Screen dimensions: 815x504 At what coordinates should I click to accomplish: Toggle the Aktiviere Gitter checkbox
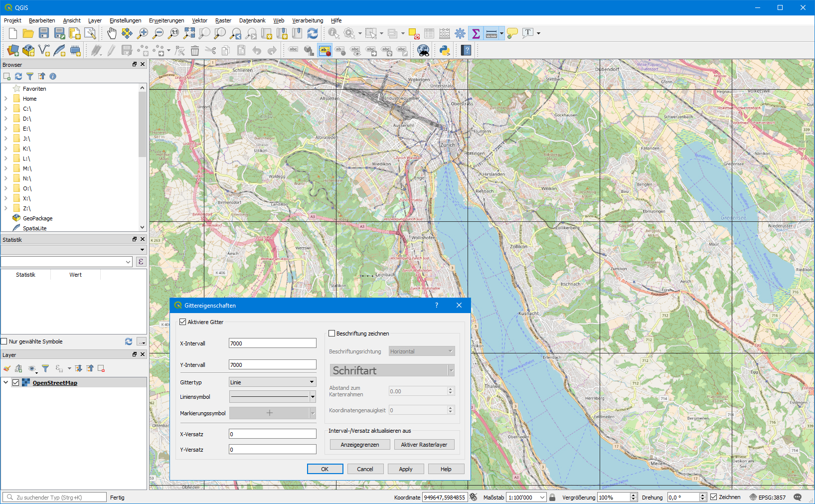point(182,322)
